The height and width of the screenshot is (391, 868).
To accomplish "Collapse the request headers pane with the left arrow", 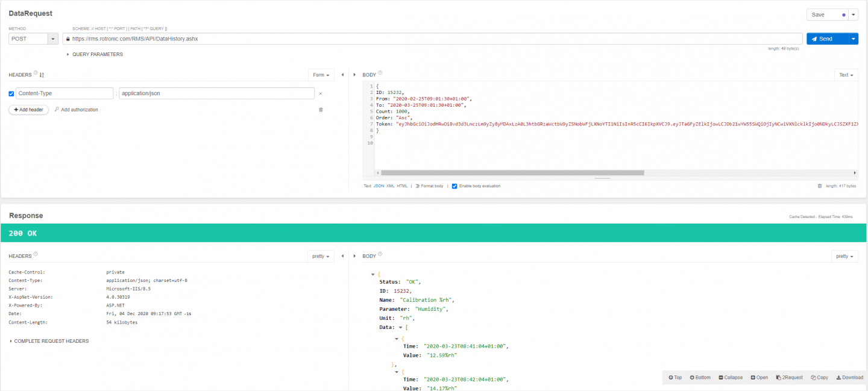I will 343,75.
